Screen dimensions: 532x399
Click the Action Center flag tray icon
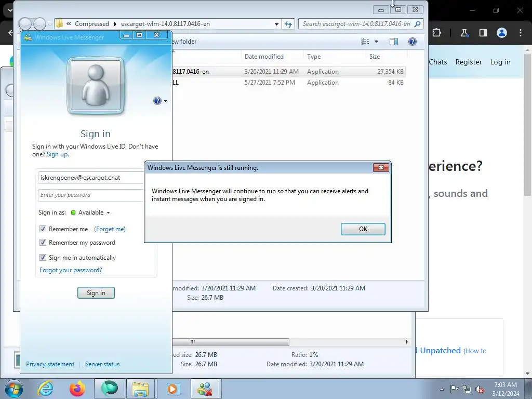454,389
